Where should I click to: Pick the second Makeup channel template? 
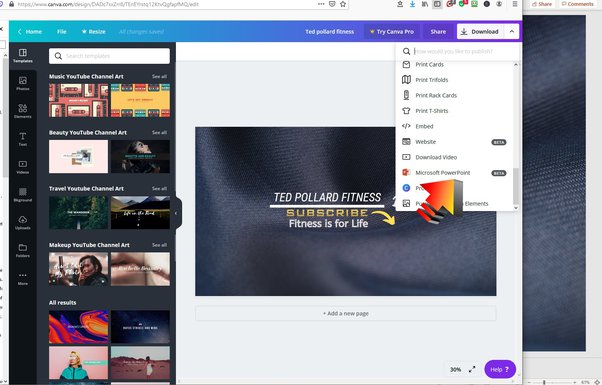tap(140, 269)
